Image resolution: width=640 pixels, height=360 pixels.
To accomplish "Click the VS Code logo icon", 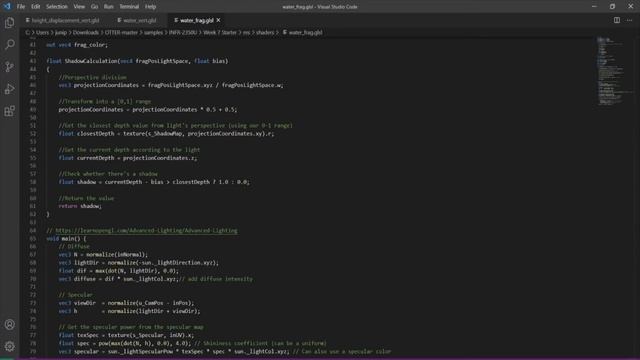I will pyautogui.click(x=7, y=7).
